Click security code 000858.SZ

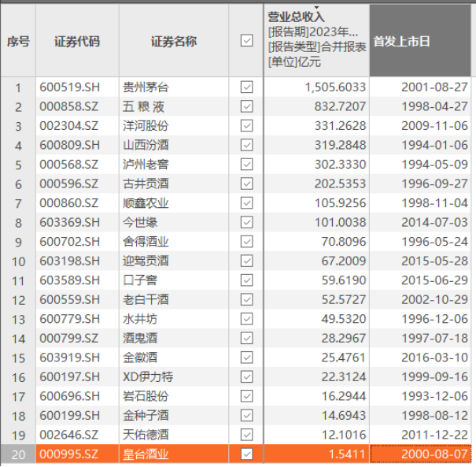click(x=68, y=106)
